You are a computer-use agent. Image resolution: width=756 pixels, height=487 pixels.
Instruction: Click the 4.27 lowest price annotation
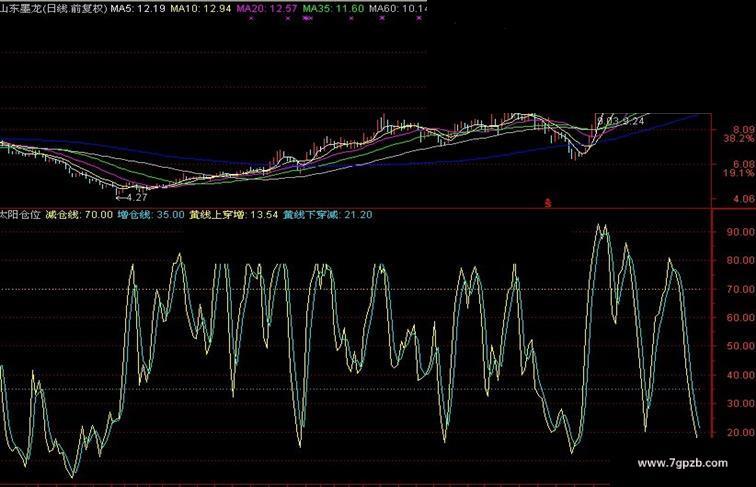click(x=132, y=197)
